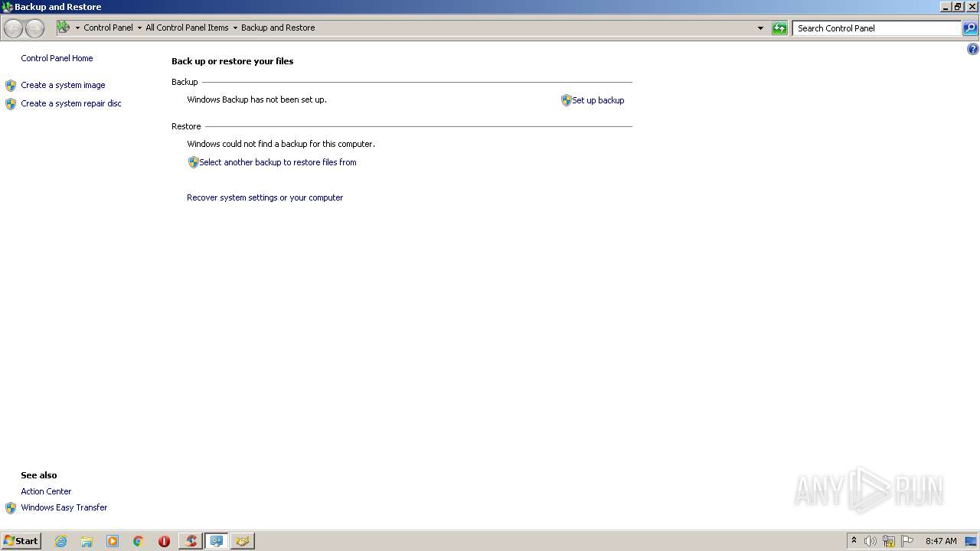The width and height of the screenshot is (980, 551).
Task: Click All Control Panel Items breadcrumb
Action: [187, 28]
